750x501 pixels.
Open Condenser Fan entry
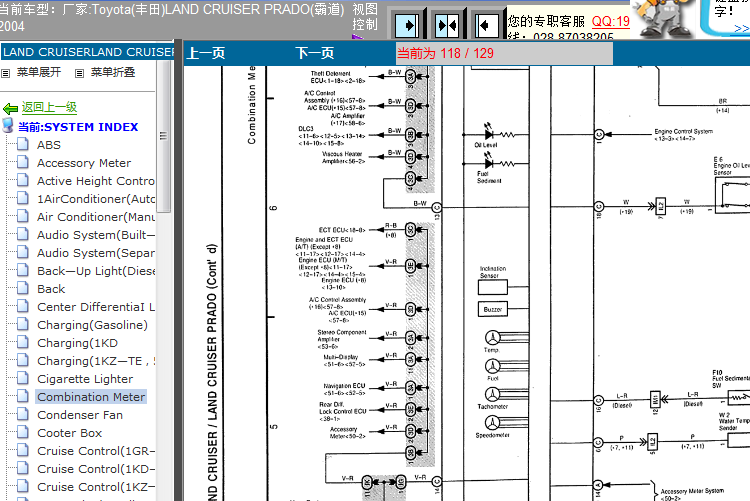[x=80, y=415]
